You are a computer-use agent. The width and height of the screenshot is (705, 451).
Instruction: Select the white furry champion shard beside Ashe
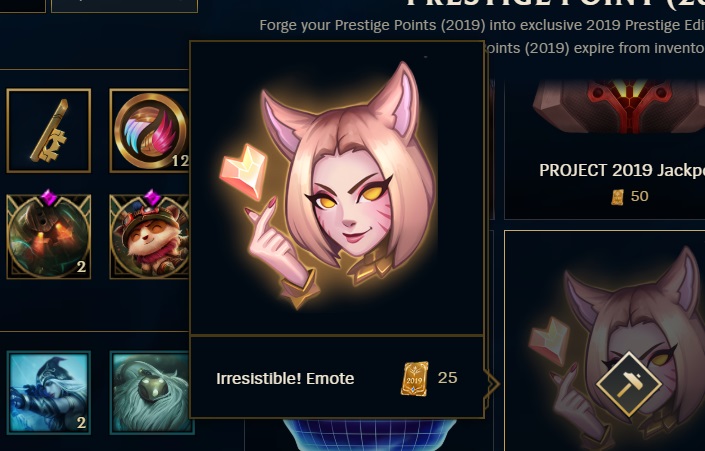tap(150, 392)
